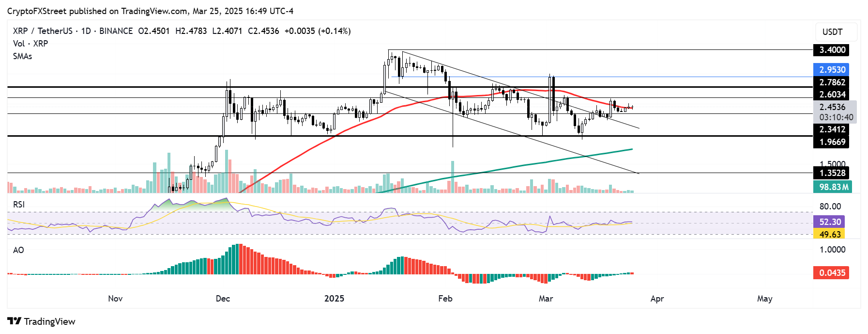Click the TradingView wordmark link
Image resolution: width=868 pixels, height=334 pixels.
coord(49,322)
